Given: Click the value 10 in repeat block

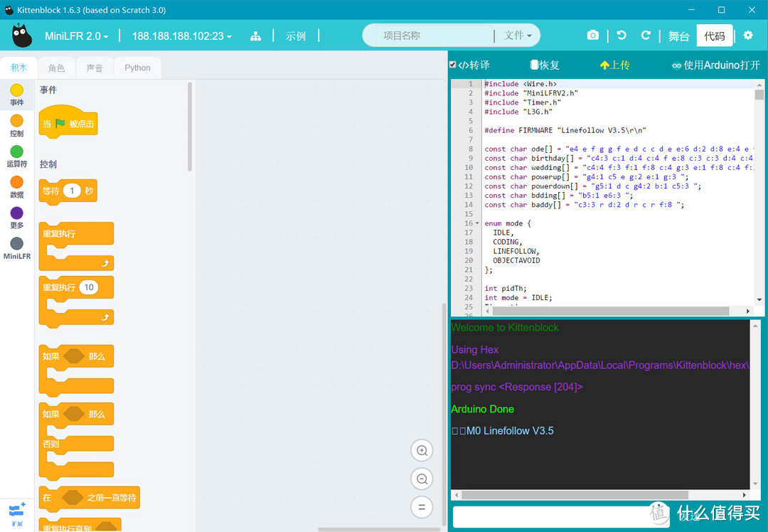Looking at the screenshot, I should tap(89, 287).
